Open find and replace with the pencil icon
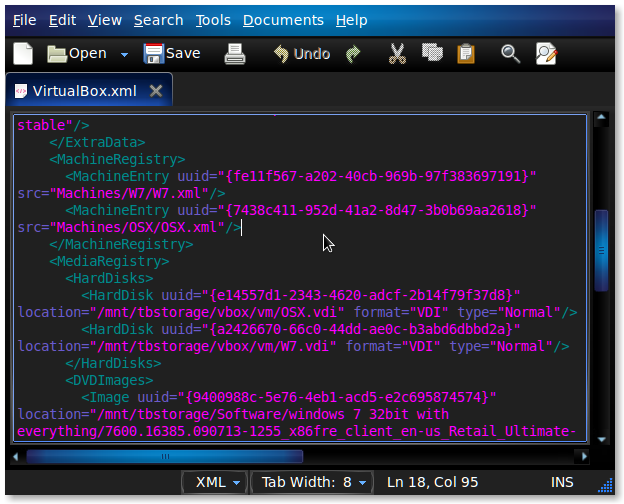 [x=546, y=54]
